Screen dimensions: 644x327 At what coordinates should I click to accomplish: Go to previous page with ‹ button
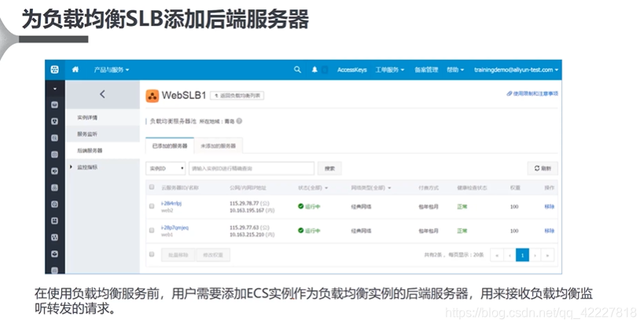click(510, 255)
